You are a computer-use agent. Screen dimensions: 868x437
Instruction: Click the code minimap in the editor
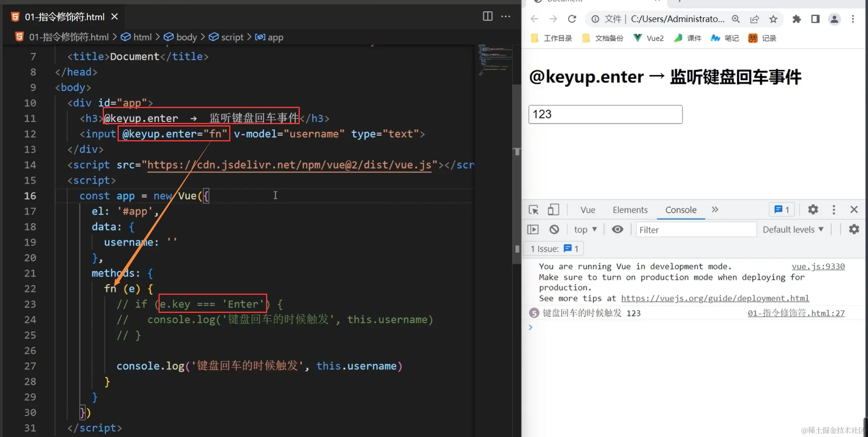tap(495, 60)
